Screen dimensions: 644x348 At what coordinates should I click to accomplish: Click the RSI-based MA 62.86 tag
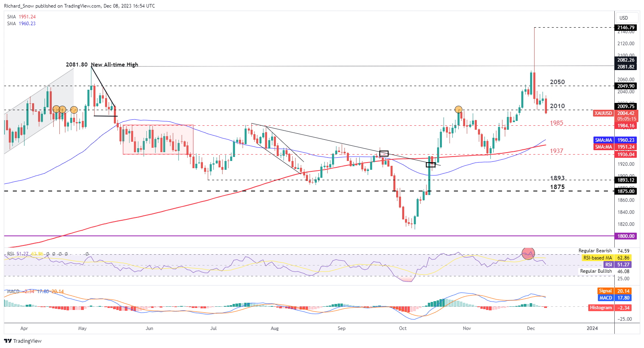point(606,258)
